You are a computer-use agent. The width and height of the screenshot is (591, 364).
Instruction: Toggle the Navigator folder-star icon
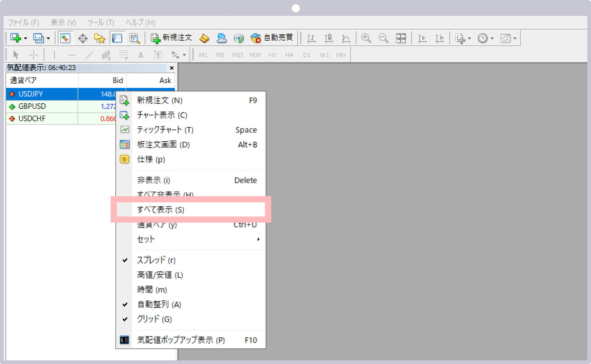(x=99, y=38)
